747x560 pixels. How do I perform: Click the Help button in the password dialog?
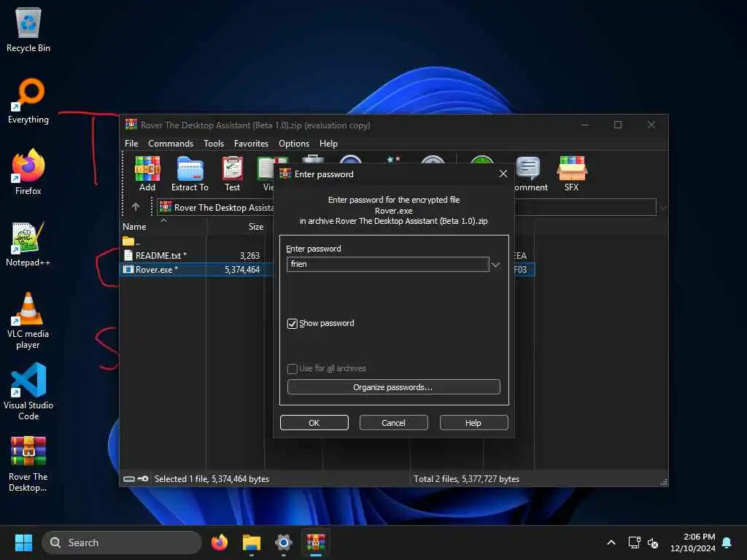[473, 422]
